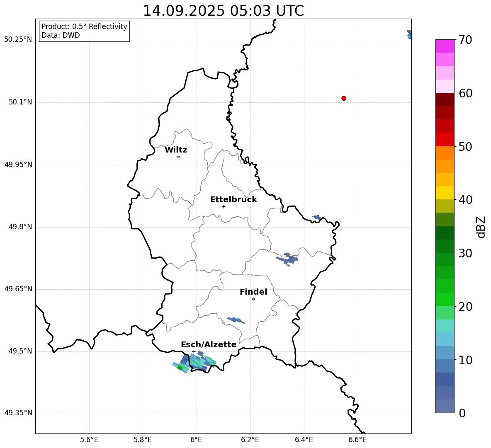
Task: Click the Findel city label
Action: pos(253,292)
